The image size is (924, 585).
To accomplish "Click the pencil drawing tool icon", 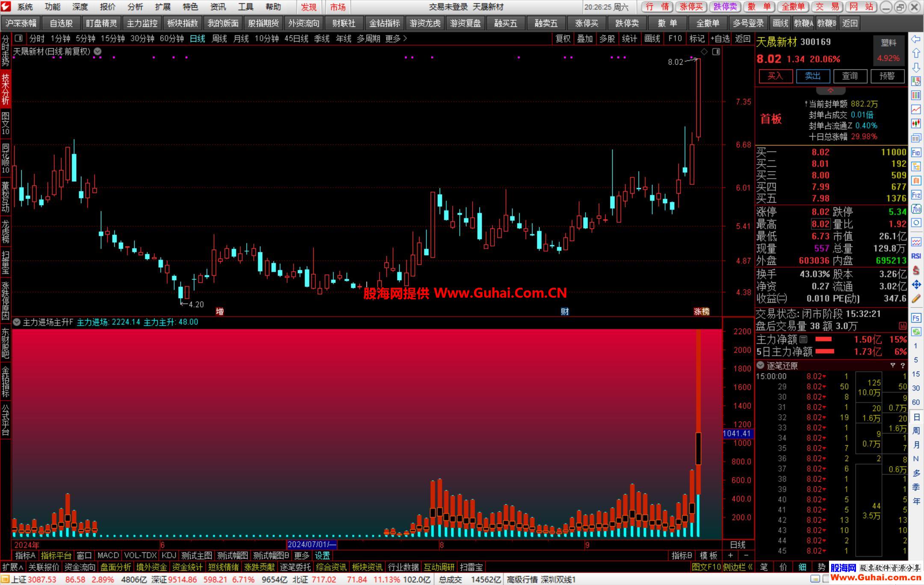I will (916, 299).
